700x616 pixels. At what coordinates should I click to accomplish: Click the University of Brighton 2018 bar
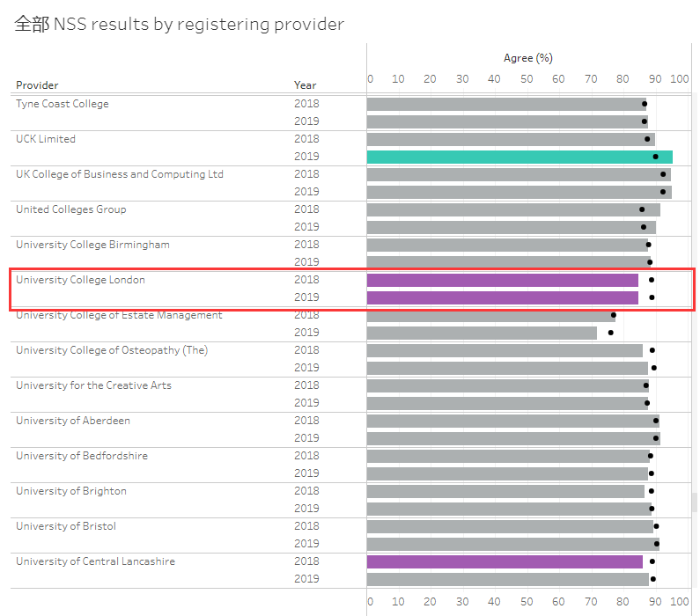[505, 491]
